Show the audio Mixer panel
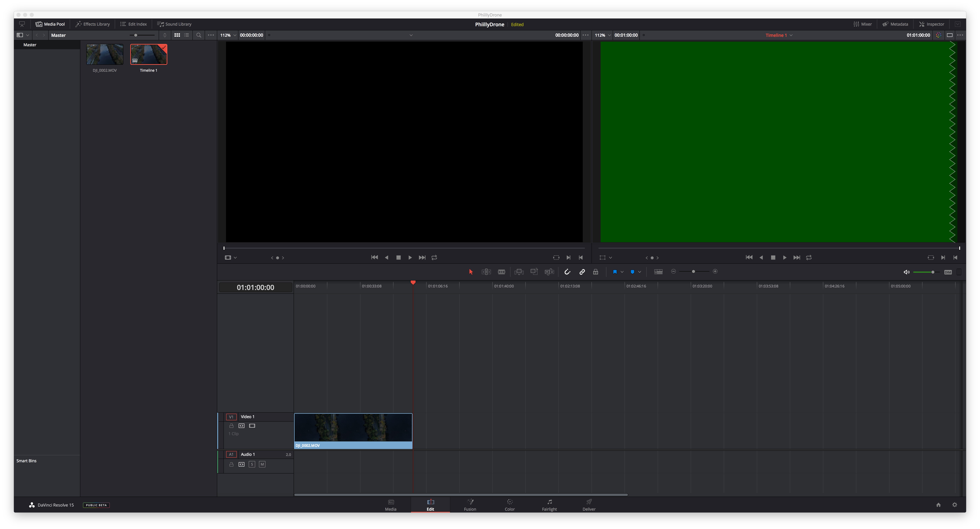Screen dimensions: 980x529 click(x=862, y=24)
